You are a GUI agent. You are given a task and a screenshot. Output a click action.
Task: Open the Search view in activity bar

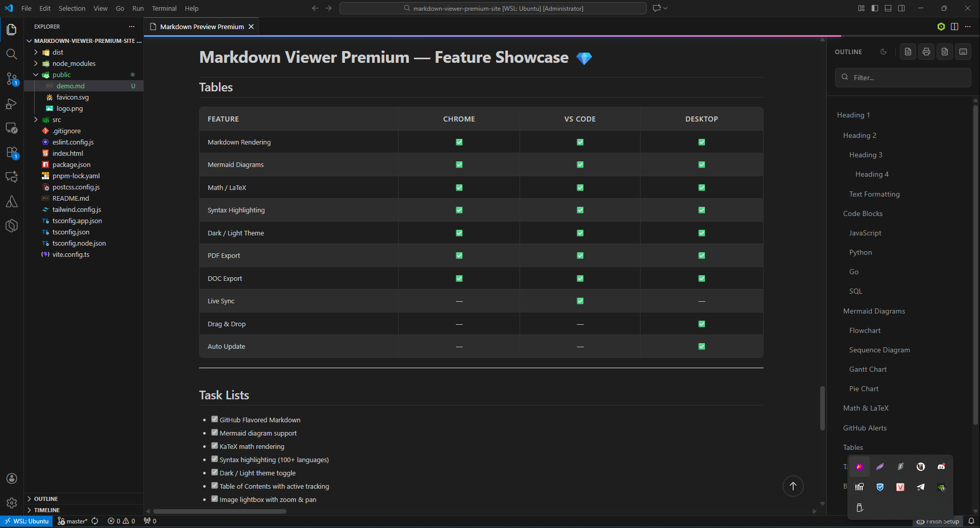click(x=12, y=54)
